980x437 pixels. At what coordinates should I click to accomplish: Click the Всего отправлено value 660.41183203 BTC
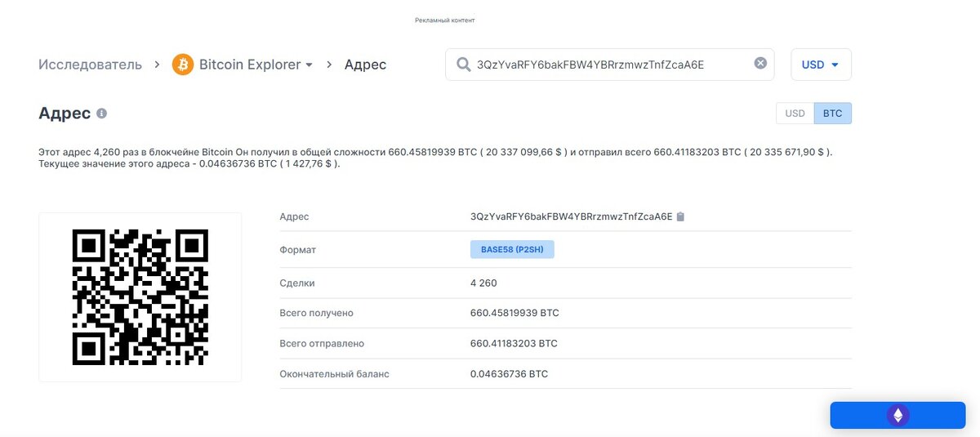pyautogui.click(x=514, y=343)
